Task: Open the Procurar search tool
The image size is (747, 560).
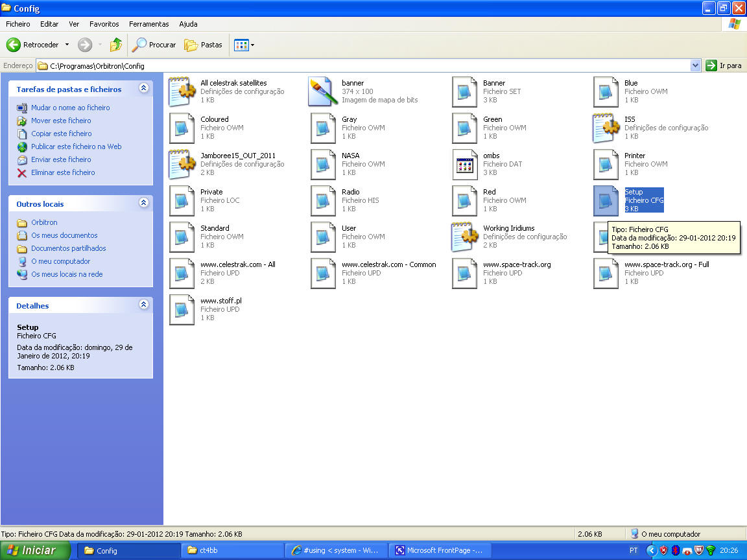Action: [x=154, y=45]
